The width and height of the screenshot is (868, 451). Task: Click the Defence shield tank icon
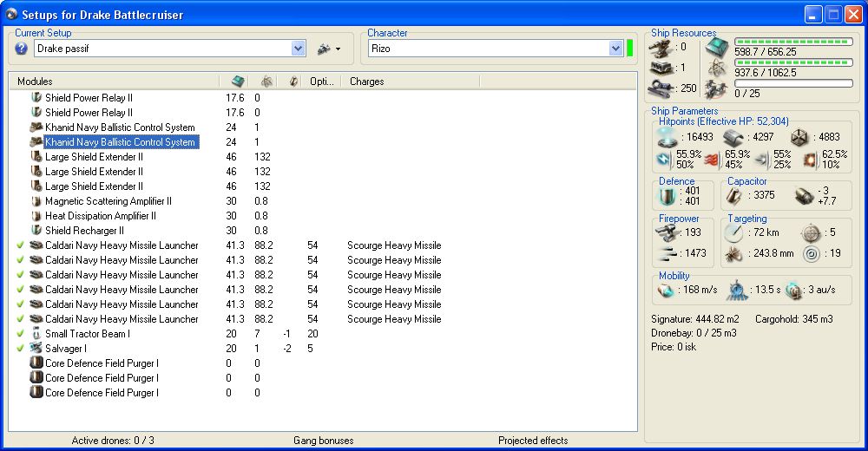(x=667, y=196)
